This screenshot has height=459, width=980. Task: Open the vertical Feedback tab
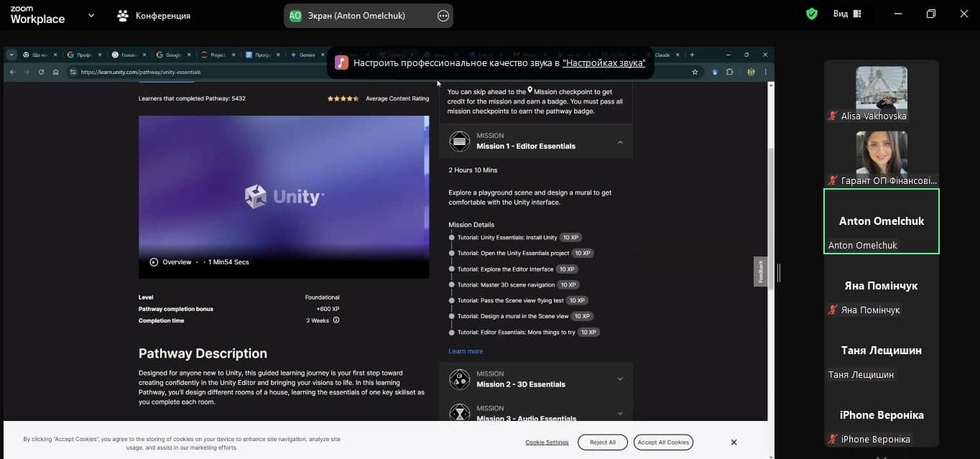760,272
